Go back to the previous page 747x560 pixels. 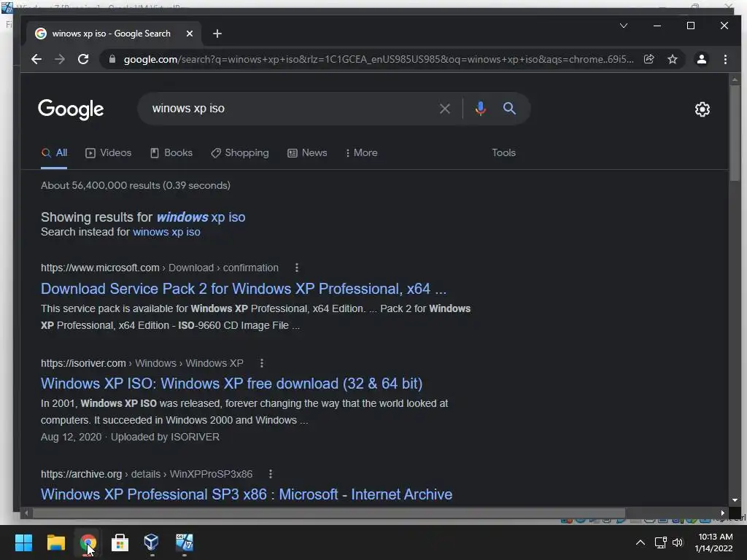(36, 59)
